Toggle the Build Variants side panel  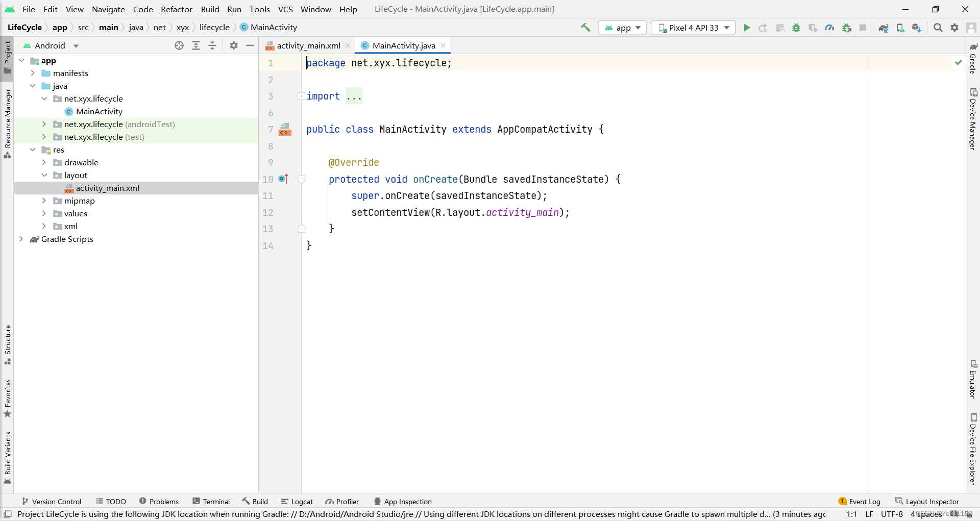pyautogui.click(x=7, y=458)
